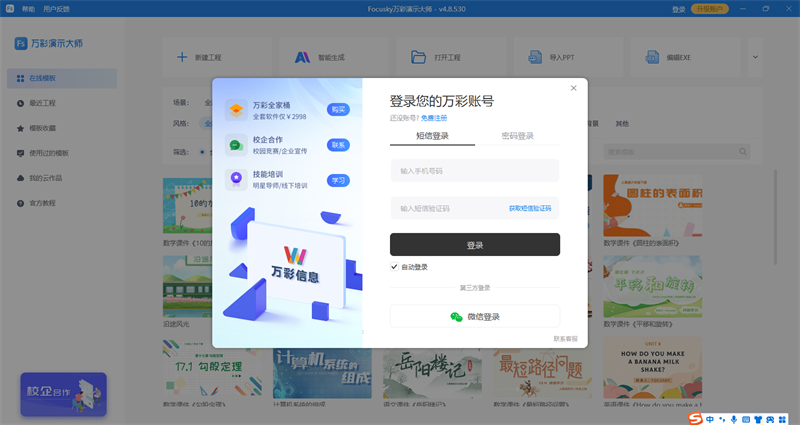The image size is (800, 425).
Task: Click the search magnifier icon
Action: click(x=743, y=152)
